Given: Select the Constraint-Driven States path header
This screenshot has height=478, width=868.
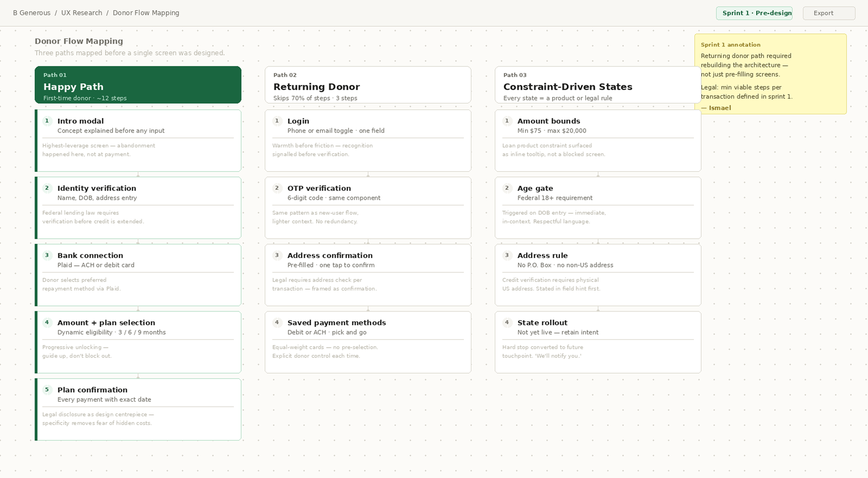Looking at the screenshot, I should (x=597, y=85).
